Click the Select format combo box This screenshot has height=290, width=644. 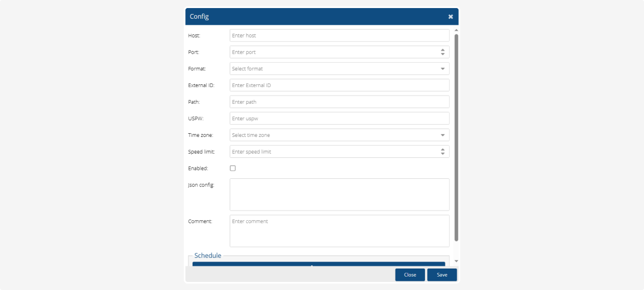click(333, 69)
